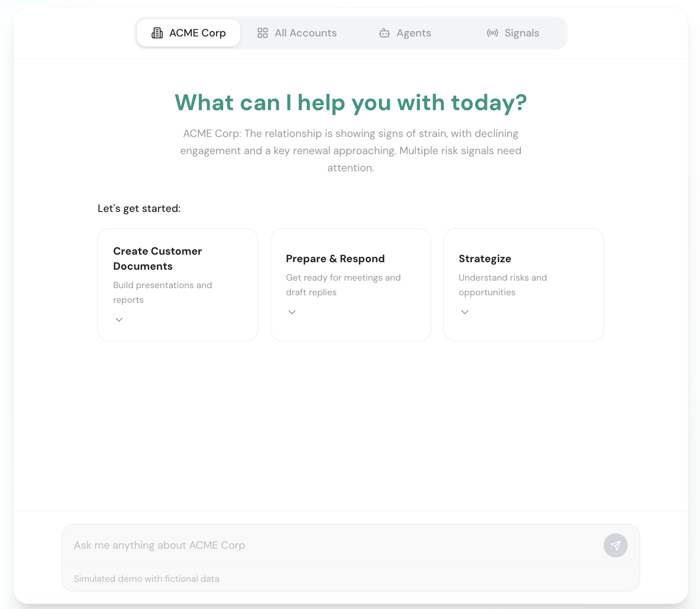Expand the Strategize card chevron

[x=465, y=312]
